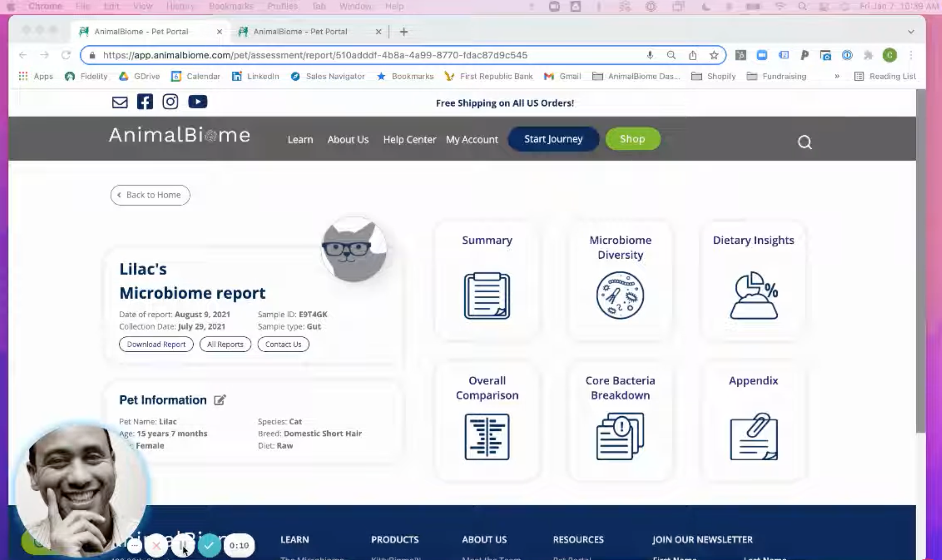Open the GDrive bookmark
The height and width of the screenshot is (560, 942).
[139, 76]
